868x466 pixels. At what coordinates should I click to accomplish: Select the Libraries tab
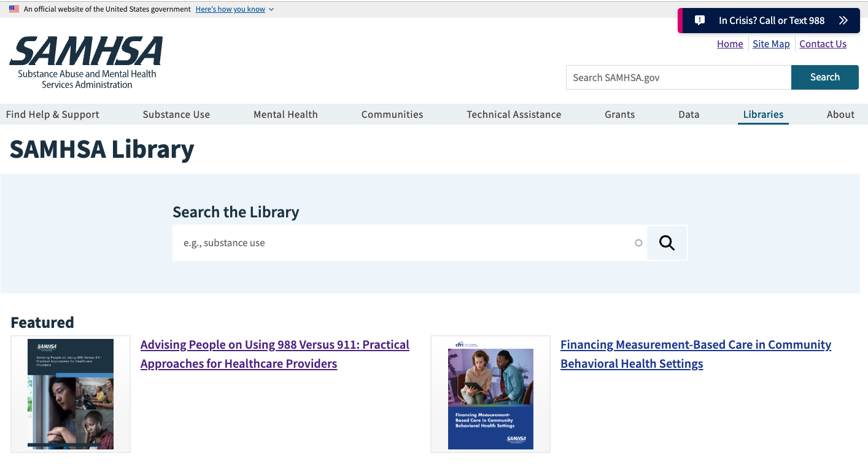pos(763,114)
